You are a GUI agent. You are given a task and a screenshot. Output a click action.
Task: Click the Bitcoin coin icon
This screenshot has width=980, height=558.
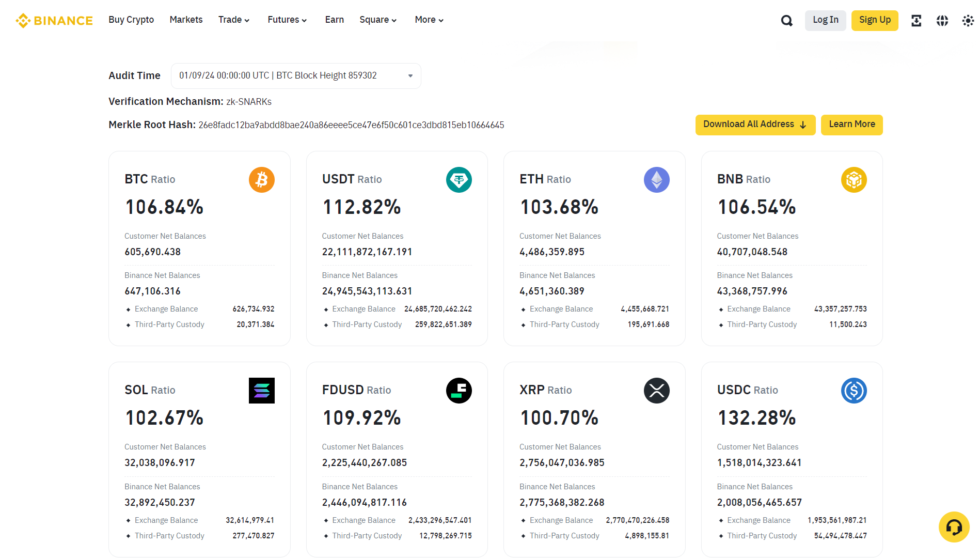tap(262, 180)
